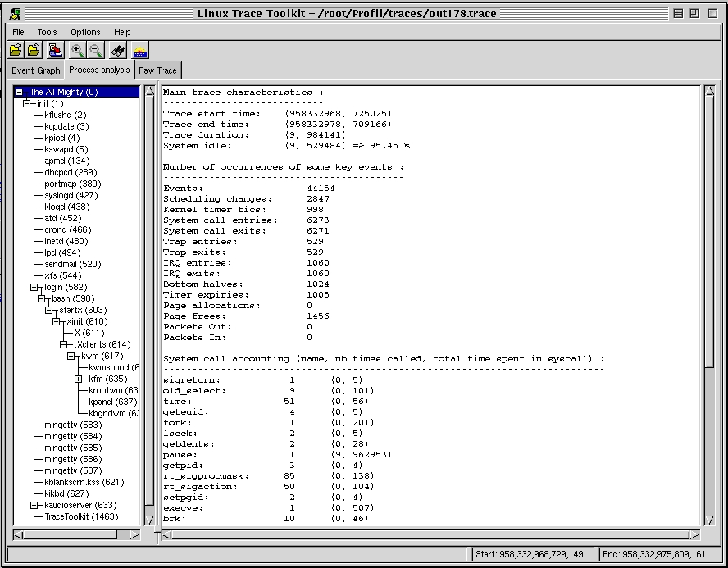Collapse the bash (590) branch

tap(41, 298)
